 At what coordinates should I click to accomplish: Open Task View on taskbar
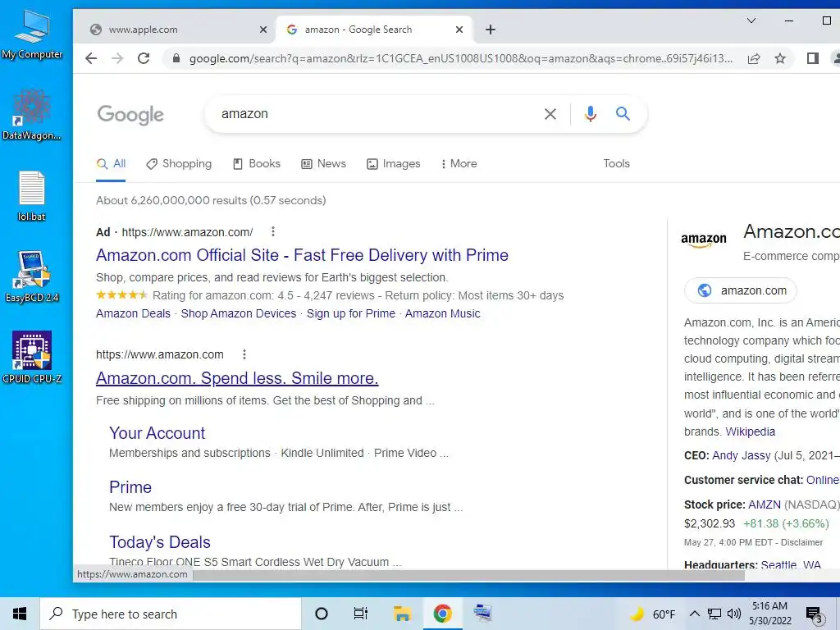(x=361, y=614)
